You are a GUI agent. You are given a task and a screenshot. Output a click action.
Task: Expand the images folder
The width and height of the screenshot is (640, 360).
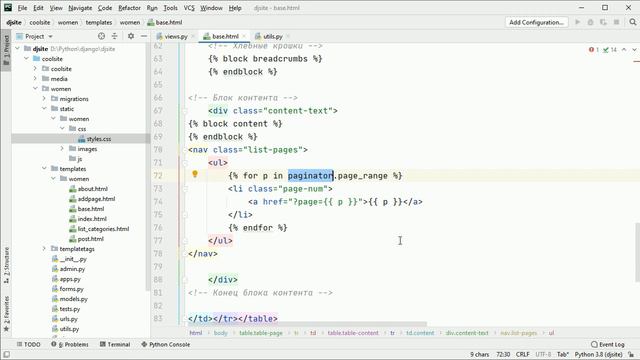[x=62, y=149]
